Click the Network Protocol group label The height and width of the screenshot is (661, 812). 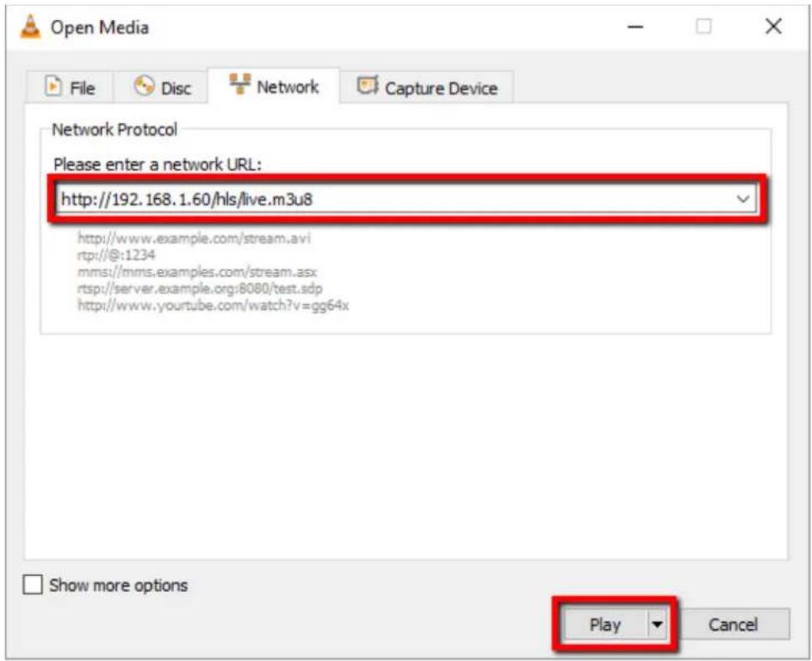pos(115,130)
